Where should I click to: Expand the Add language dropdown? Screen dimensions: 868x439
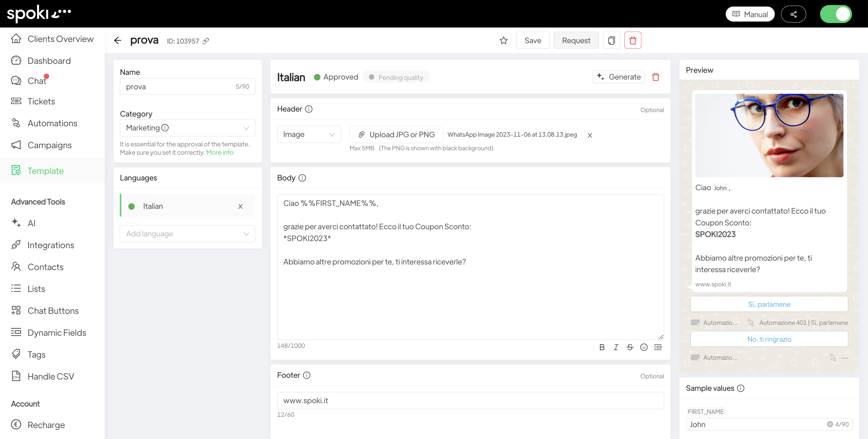point(187,233)
